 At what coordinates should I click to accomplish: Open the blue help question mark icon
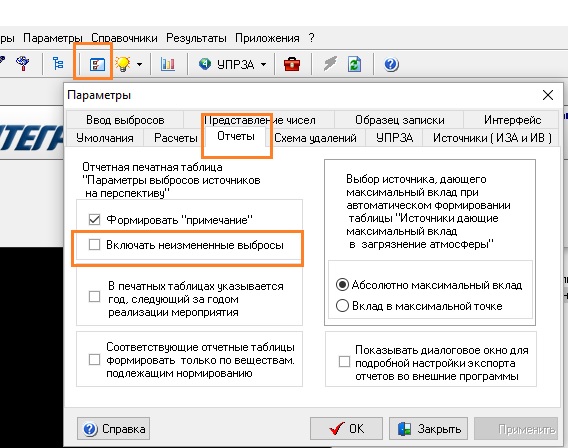[x=391, y=64]
